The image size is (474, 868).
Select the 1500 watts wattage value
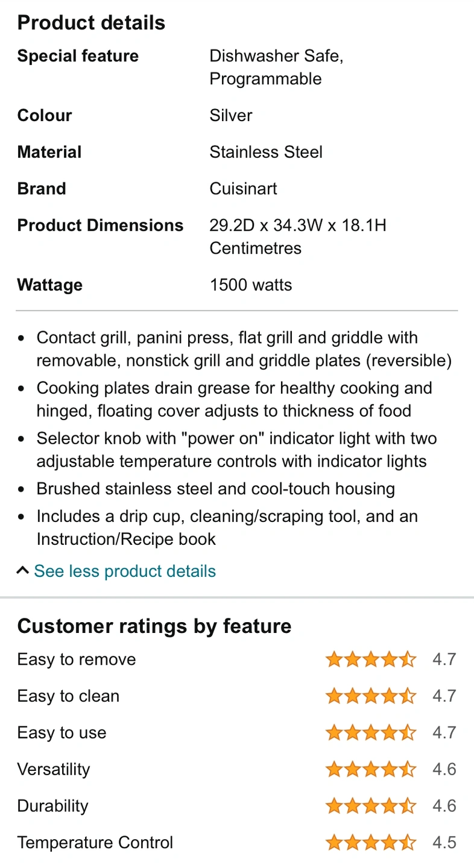(251, 285)
